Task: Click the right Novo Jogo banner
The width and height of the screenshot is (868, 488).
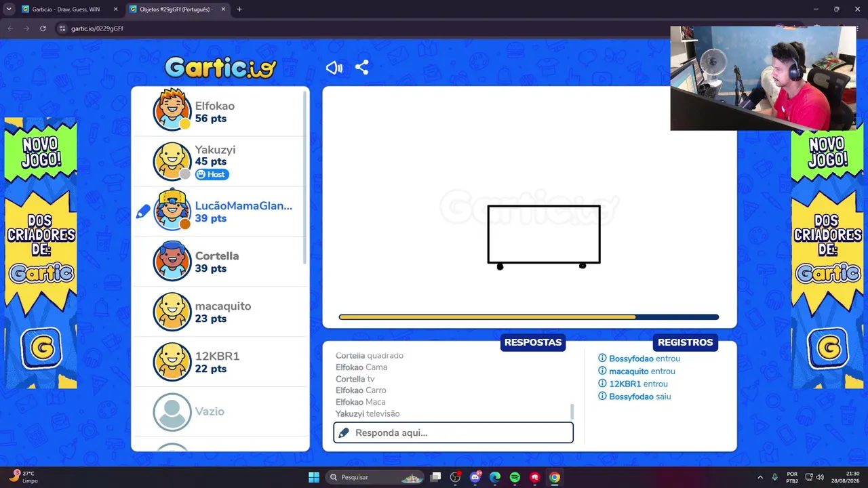Action: 827,253
